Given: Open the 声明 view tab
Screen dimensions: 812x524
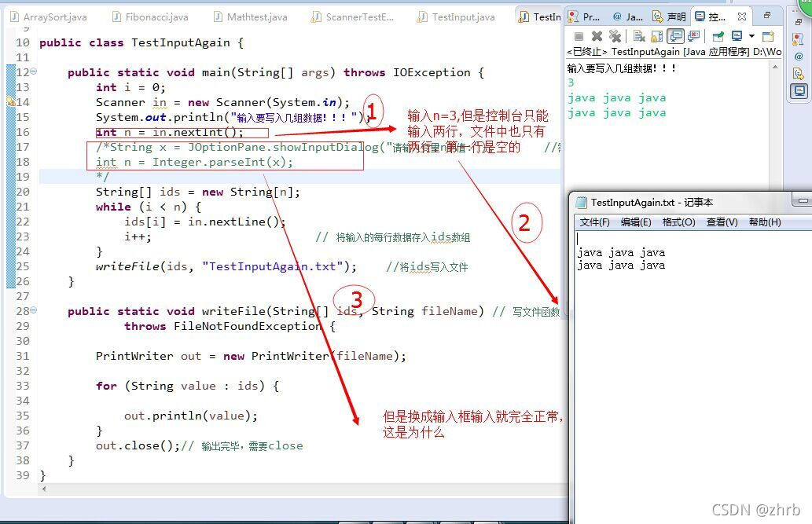Looking at the screenshot, I should point(669,17).
